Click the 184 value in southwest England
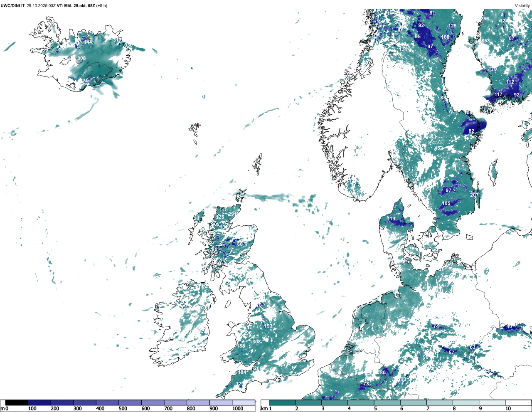 pos(242,372)
